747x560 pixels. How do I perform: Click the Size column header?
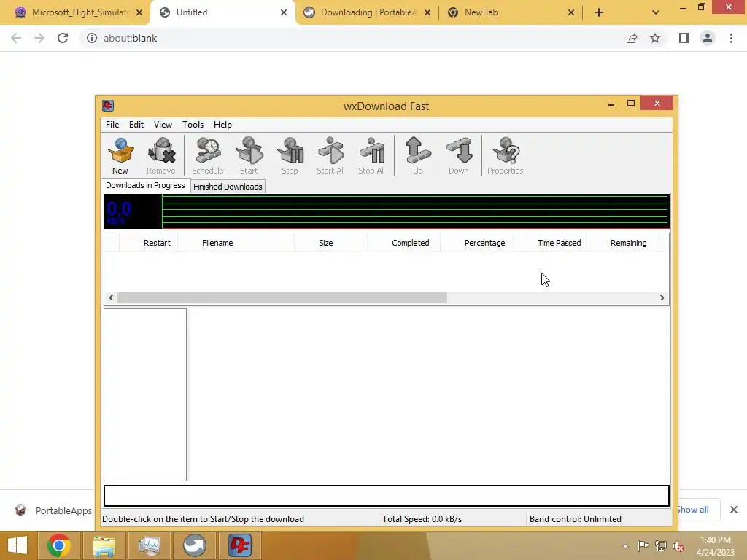330,243
